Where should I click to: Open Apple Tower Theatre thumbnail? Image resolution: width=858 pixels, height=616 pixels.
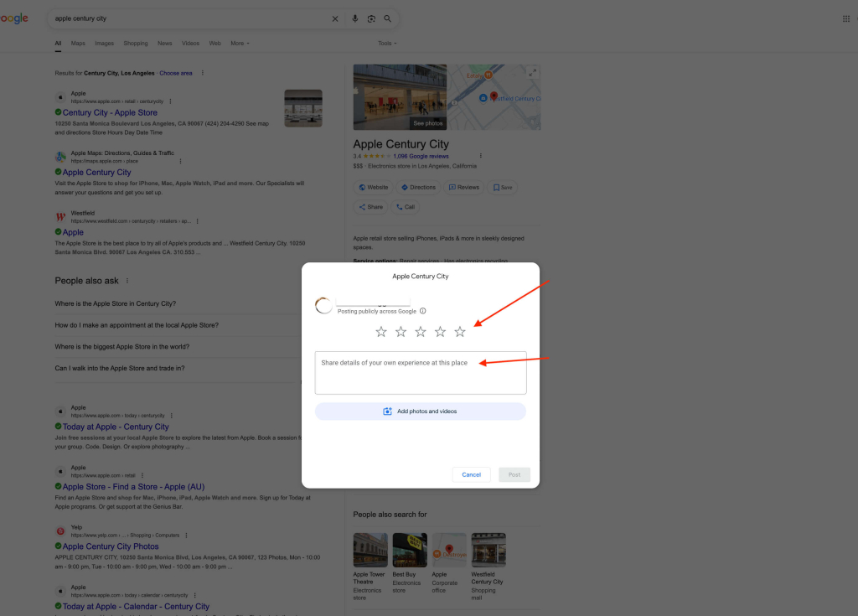point(370,550)
